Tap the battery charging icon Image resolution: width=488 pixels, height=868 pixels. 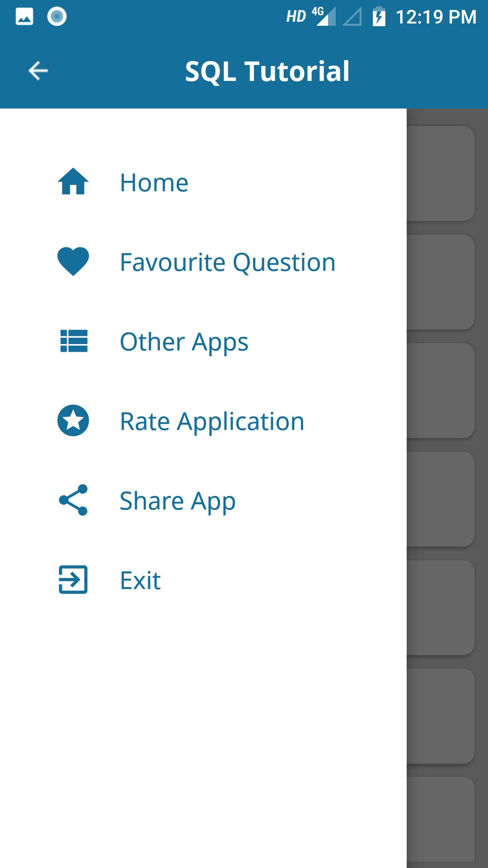[x=379, y=17]
